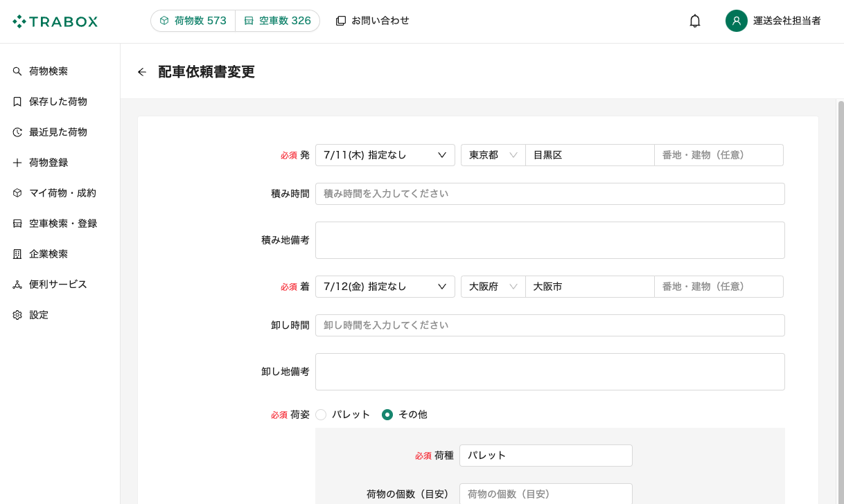Select the その他 radio option
The width and height of the screenshot is (844, 504).
387,415
